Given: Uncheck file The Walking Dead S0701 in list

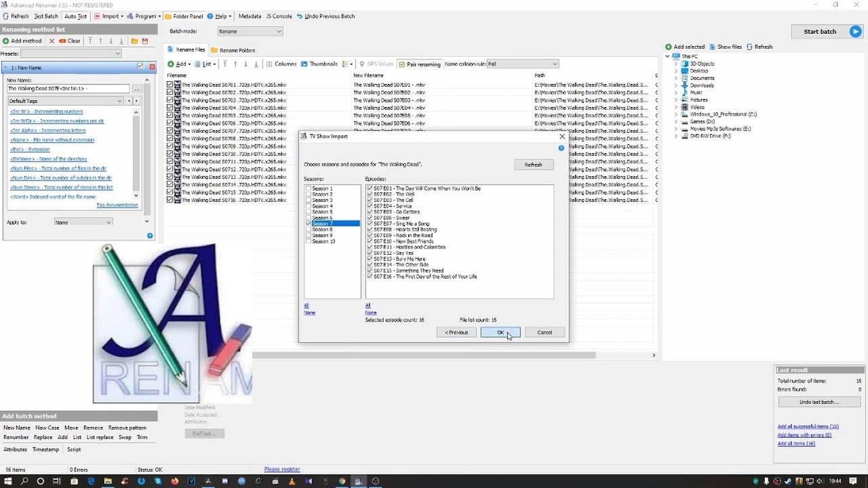Looking at the screenshot, I should (x=170, y=85).
